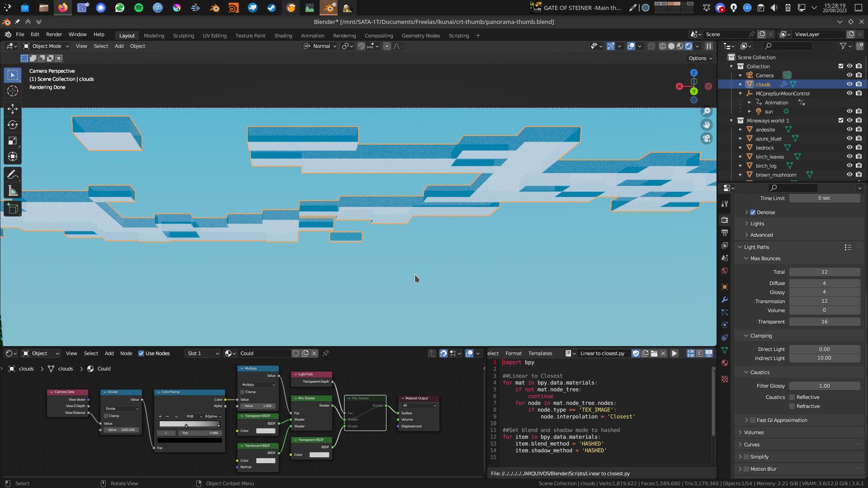This screenshot has width=868, height=488.
Task: Open the Render Properties tab in the Properties editor
Action: (x=725, y=220)
